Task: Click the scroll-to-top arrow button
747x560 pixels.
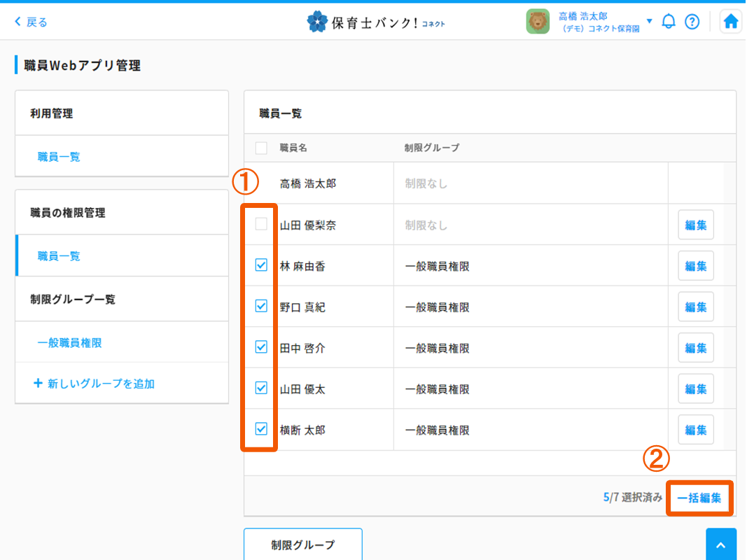Action: coord(721,545)
